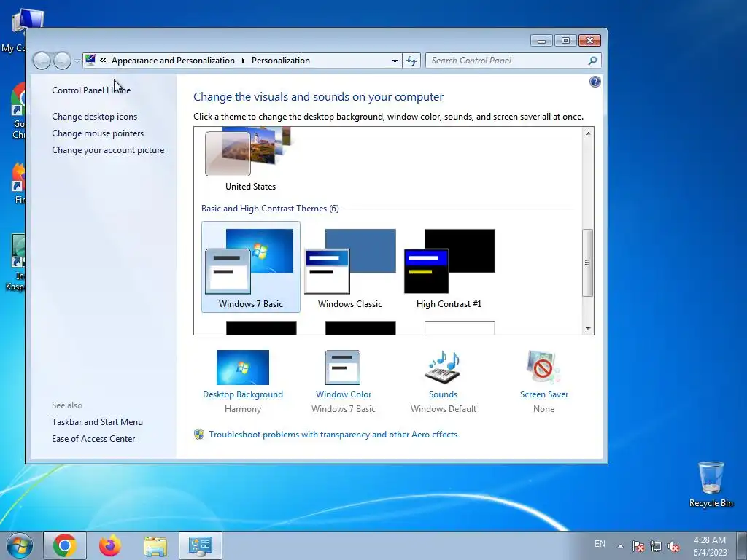The image size is (747, 560).
Task: Click the theme list scroll down arrow
Action: coord(588,329)
